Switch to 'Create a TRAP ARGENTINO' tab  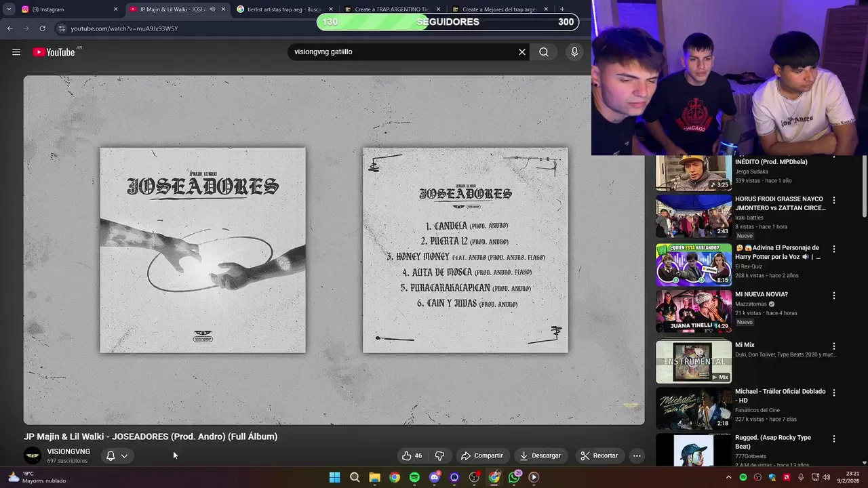click(x=392, y=9)
